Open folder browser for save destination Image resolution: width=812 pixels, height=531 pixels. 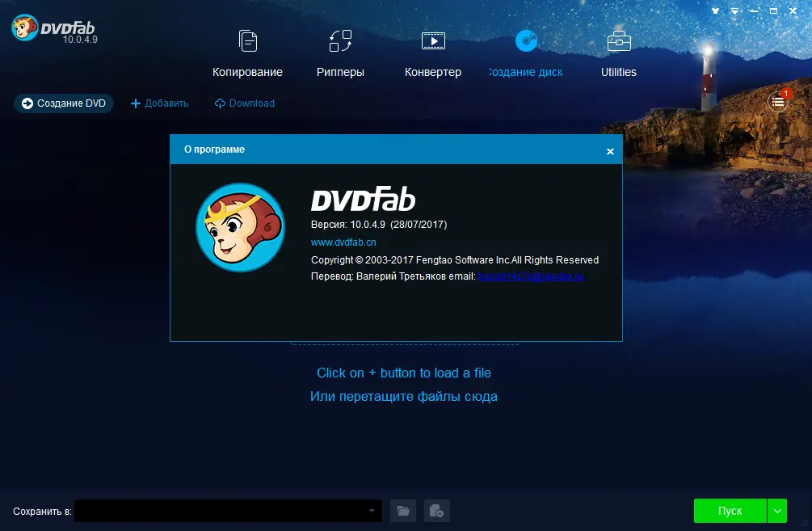coord(403,511)
